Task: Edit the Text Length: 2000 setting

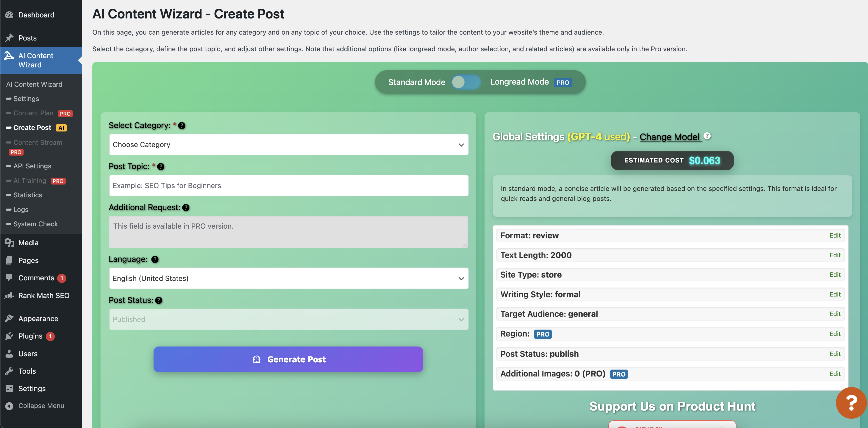Action: pos(835,255)
